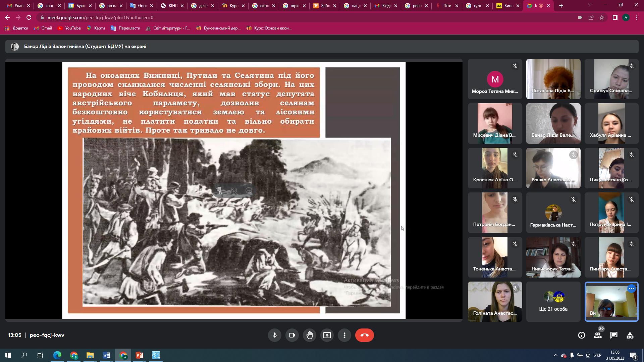Screen dimensions: 644x362
Task: Open File Explorer from the taskbar
Action: coord(90,355)
